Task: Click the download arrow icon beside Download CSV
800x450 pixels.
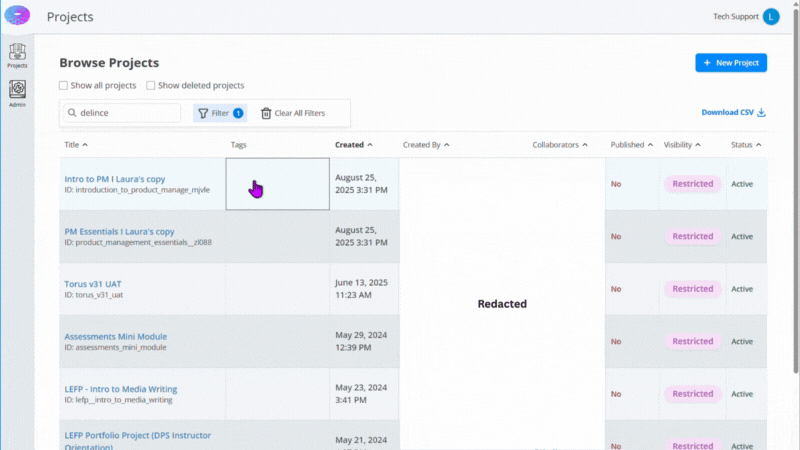Action: [761, 112]
